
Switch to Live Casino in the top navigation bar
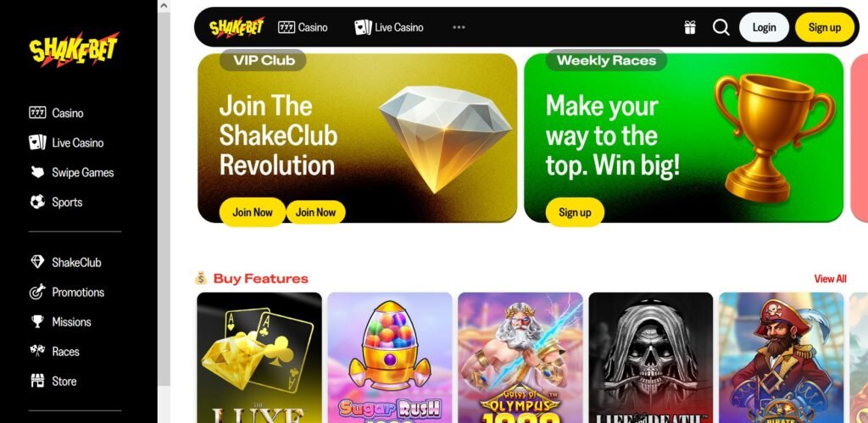389,27
